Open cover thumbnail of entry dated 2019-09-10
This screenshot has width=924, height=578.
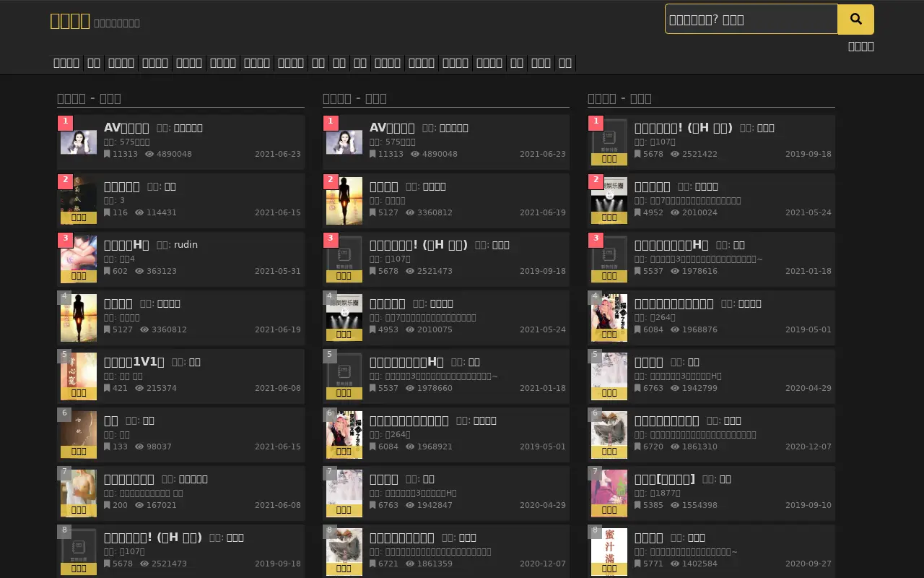point(609,493)
